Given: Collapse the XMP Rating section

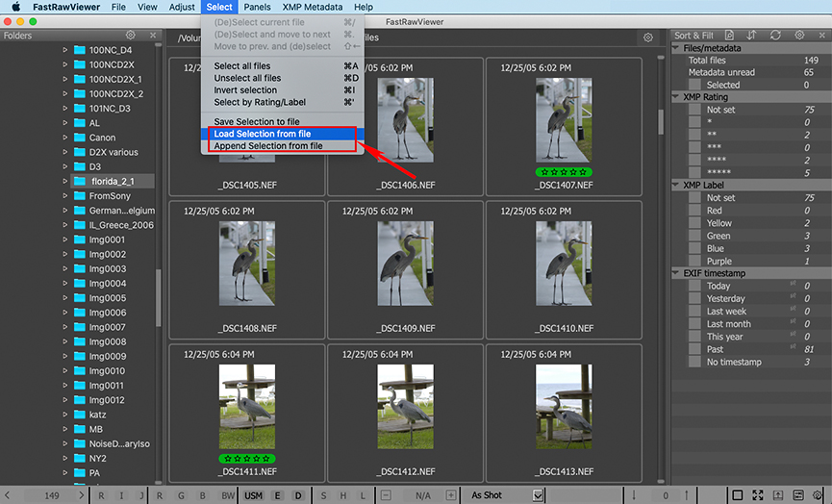Looking at the screenshot, I should (676, 97).
